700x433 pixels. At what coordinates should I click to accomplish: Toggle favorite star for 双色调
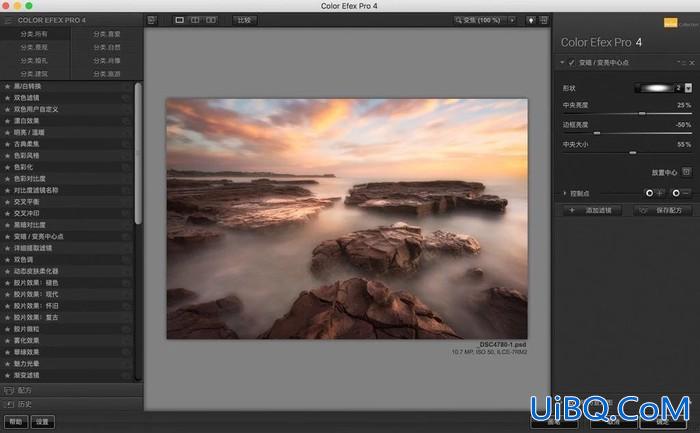point(7,259)
